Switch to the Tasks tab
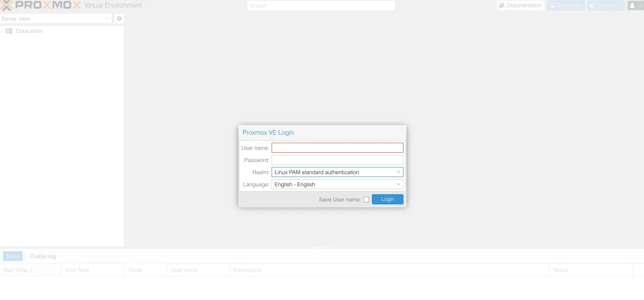644x300 pixels. click(x=12, y=256)
